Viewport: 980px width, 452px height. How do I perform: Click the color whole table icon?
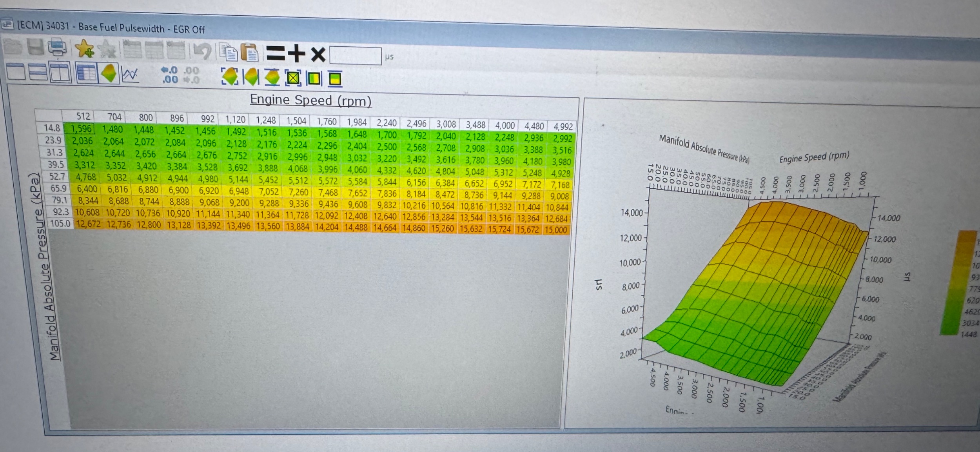tap(293, 78)
